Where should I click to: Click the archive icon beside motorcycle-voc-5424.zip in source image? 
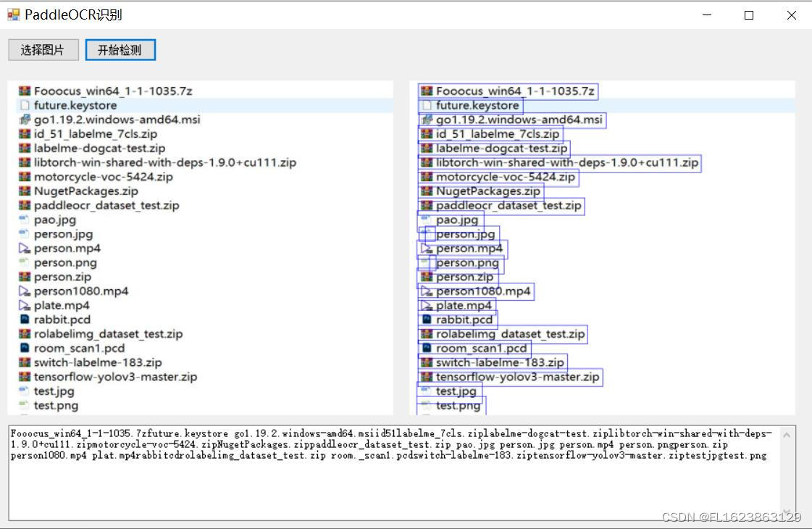point(25,177)
